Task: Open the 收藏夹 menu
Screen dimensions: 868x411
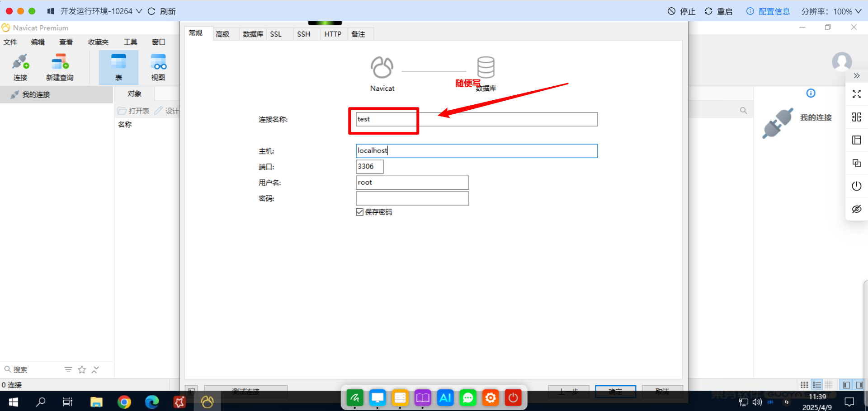Action: coord(99,42)
